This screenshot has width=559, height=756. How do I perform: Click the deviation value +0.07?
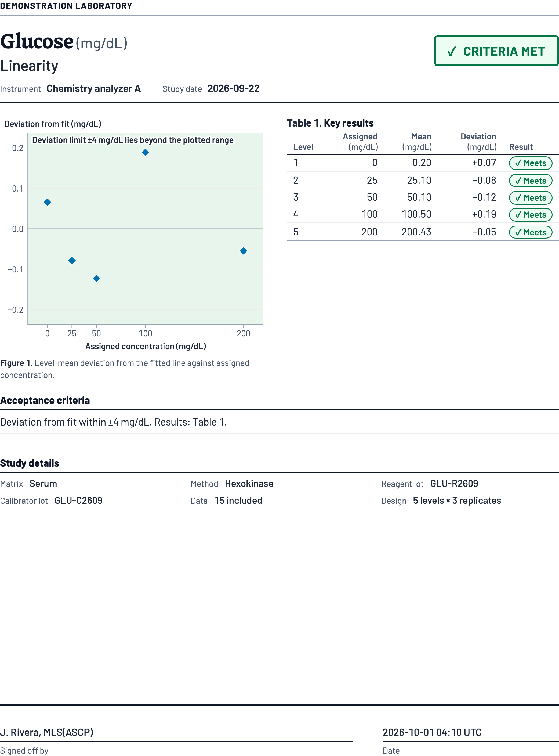pyautogui.click(x=484, y=163)
